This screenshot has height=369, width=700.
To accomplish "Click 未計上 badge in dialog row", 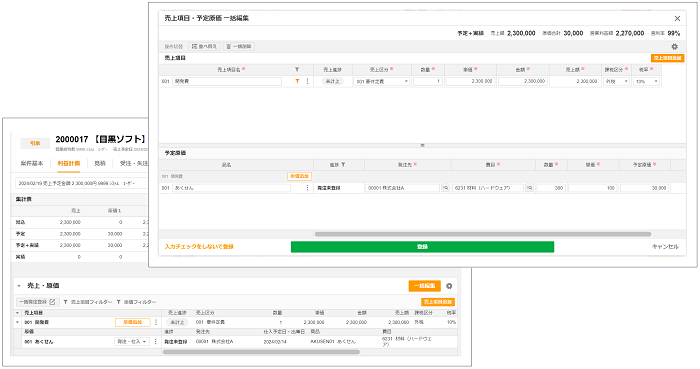I will pyautogui.click(x=333, y=81).
